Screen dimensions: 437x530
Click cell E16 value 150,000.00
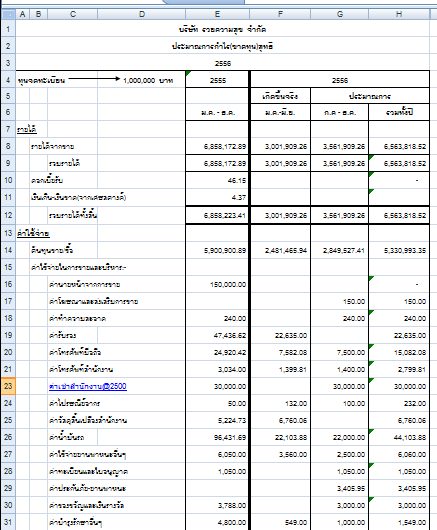217,284
